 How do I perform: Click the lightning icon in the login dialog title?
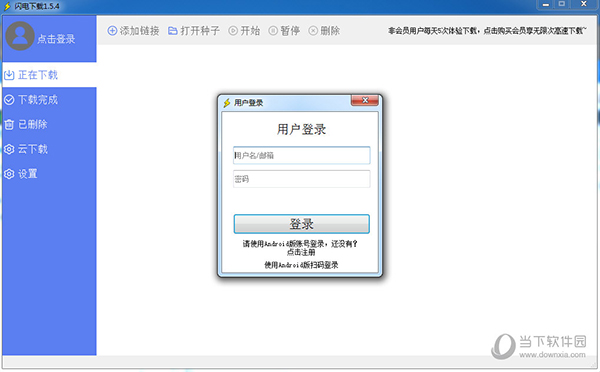227,103
